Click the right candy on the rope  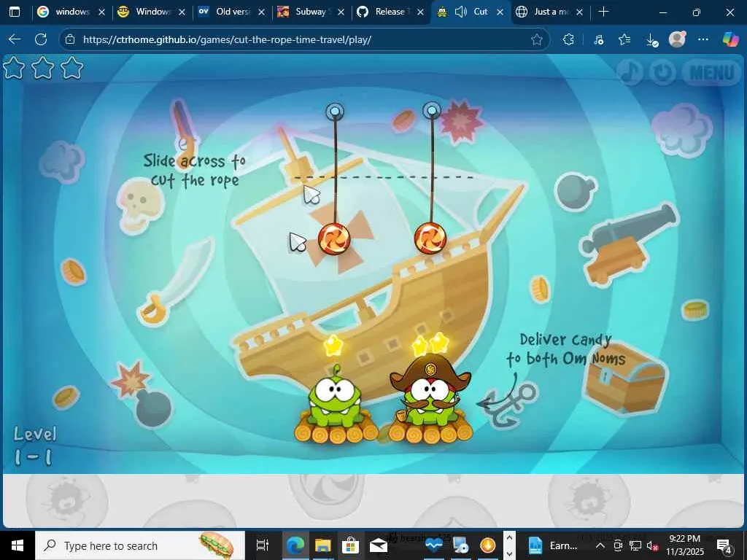tap(430, 238)
